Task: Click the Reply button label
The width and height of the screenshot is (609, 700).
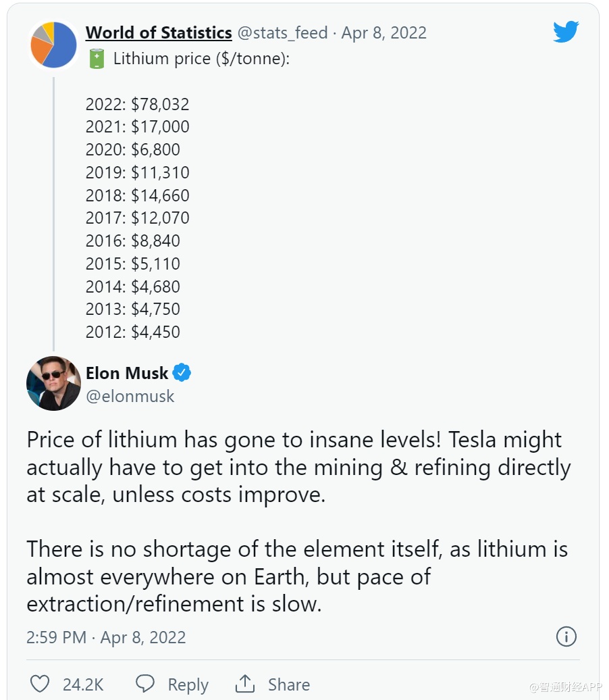Action: 188,684
